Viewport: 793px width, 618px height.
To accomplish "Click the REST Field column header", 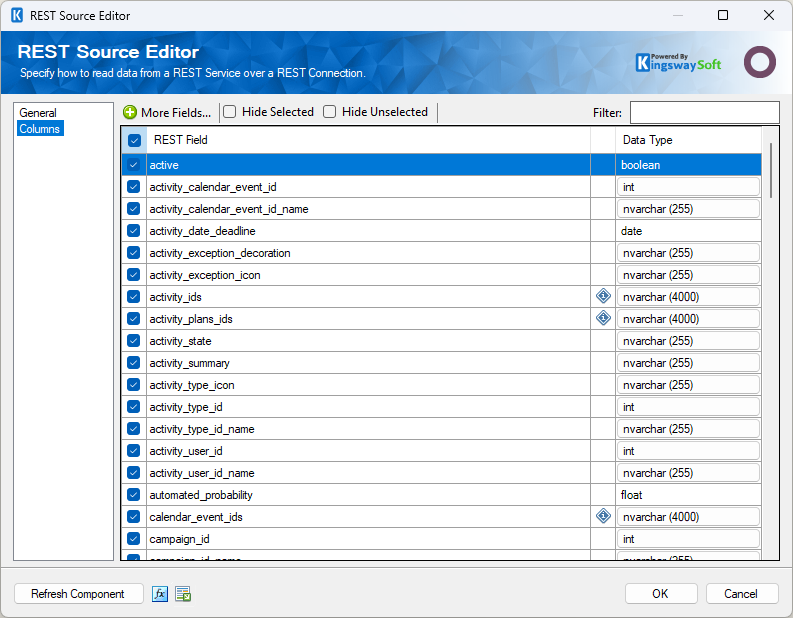I will [368, 140].
